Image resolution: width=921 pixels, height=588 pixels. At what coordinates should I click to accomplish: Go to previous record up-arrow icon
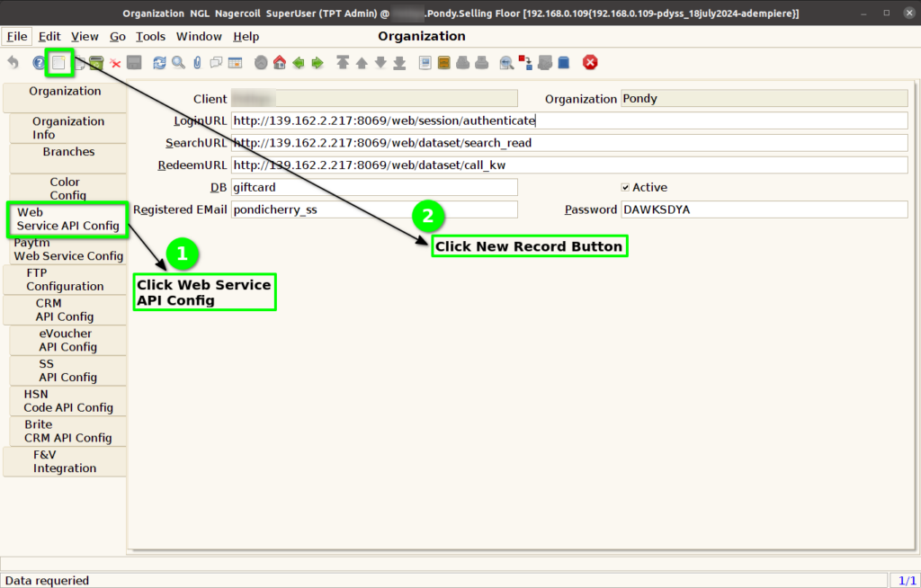[x=362, y=63]
